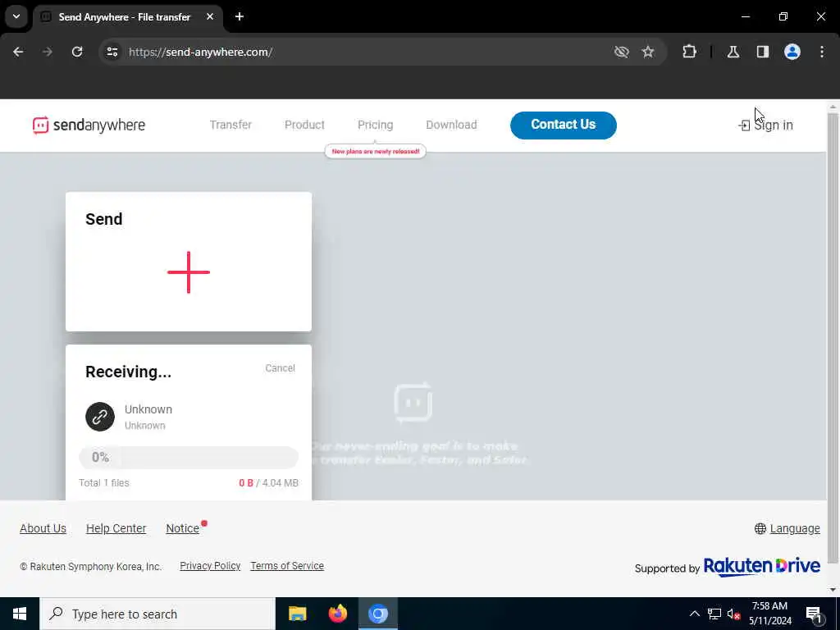
Task: Toggle the browser side panel
Action: coord(763,52)
